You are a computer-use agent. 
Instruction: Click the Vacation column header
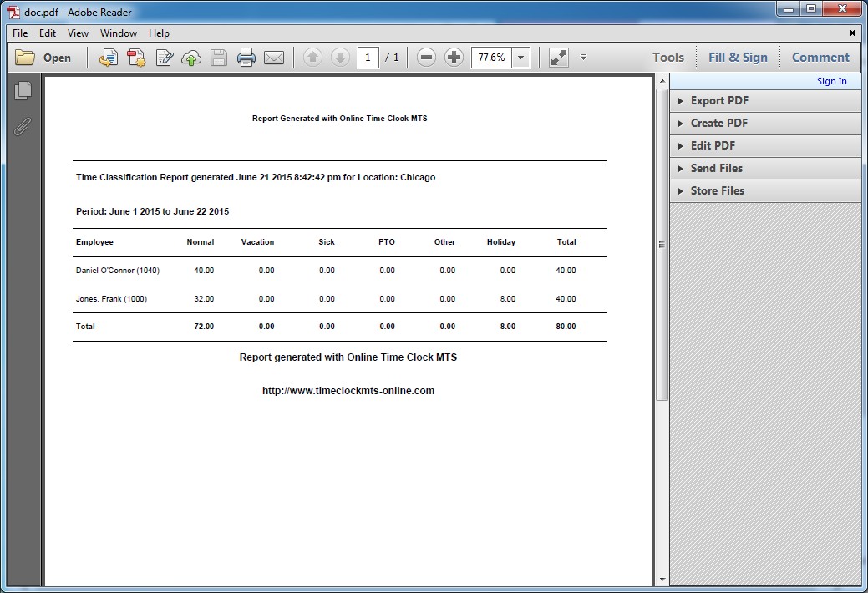point(257,242)
